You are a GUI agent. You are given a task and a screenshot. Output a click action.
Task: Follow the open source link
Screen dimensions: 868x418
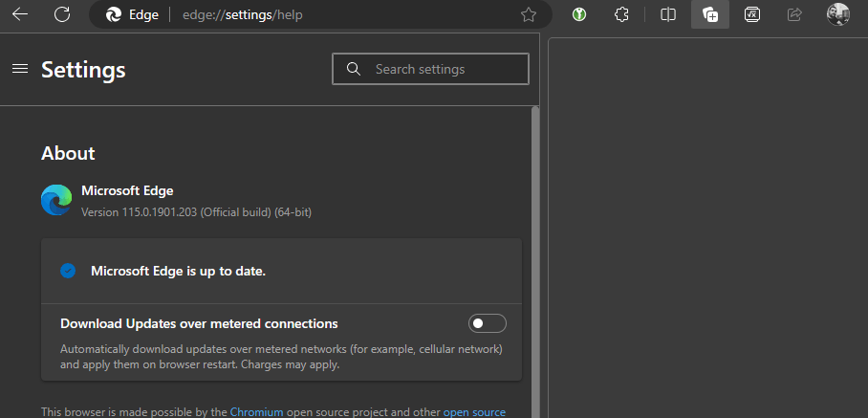point(473,412)
